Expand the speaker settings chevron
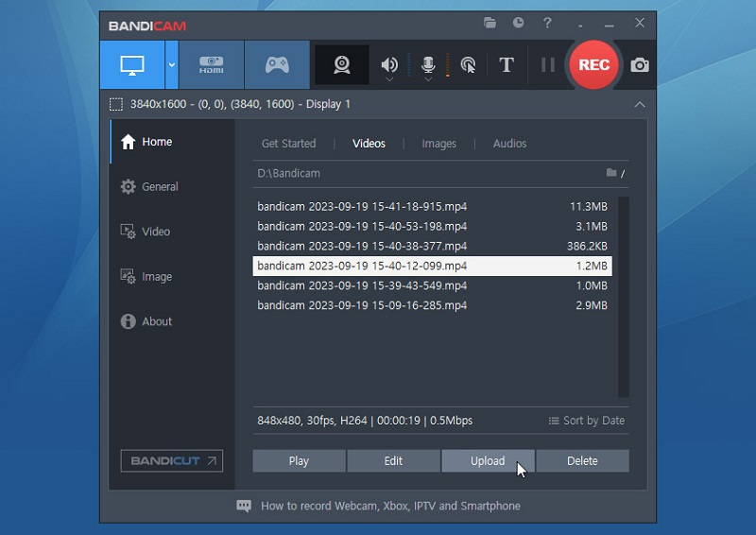The width and height of the screenshot is (756, 535). click(389, 79)
